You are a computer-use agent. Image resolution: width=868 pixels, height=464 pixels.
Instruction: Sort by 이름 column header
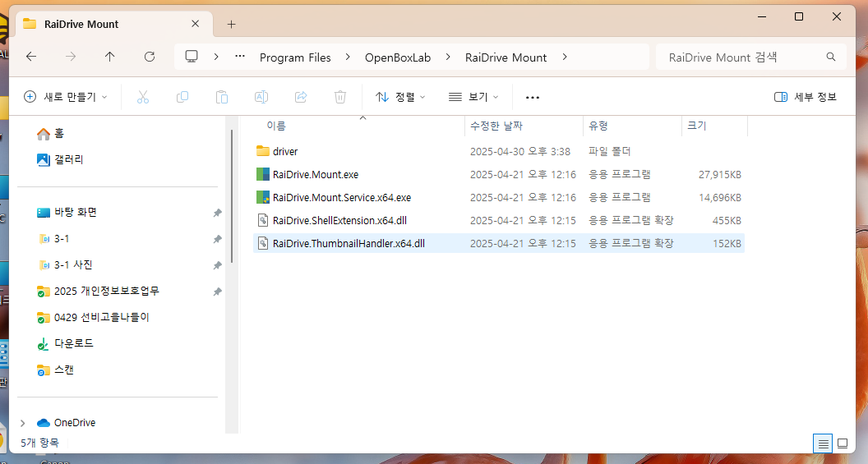pos(276,126)
